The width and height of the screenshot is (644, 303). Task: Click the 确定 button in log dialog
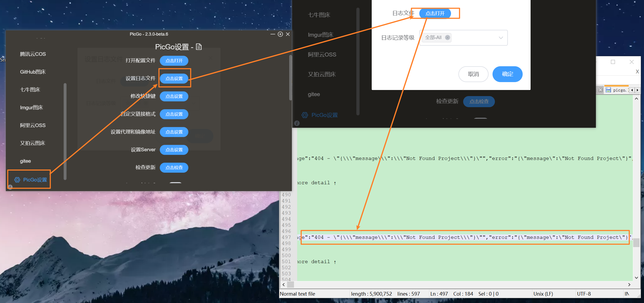pos(508,74)
